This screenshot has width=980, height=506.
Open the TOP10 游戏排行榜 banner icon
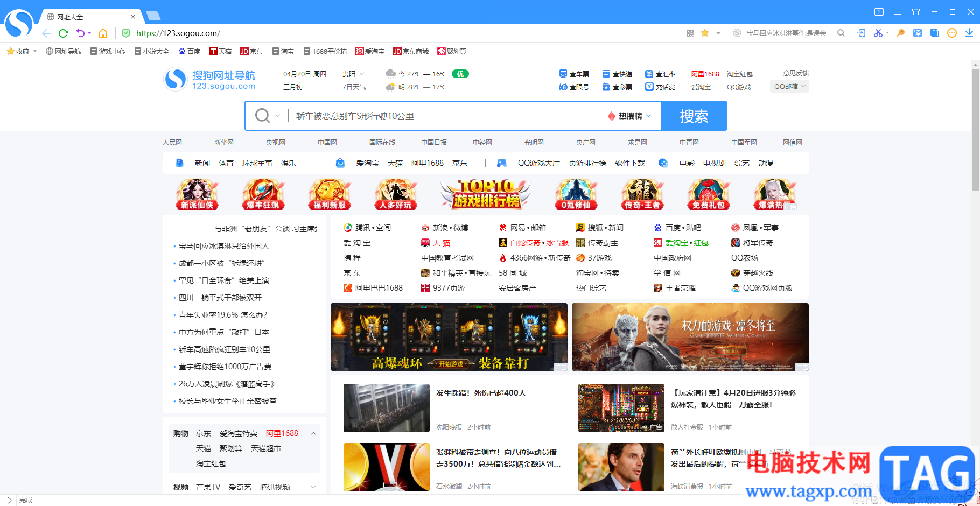486,194
